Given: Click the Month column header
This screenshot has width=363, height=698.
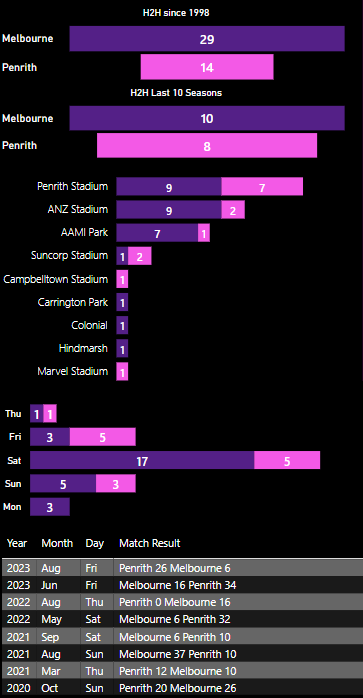Looking at the screenshot, I should (57, 543).
